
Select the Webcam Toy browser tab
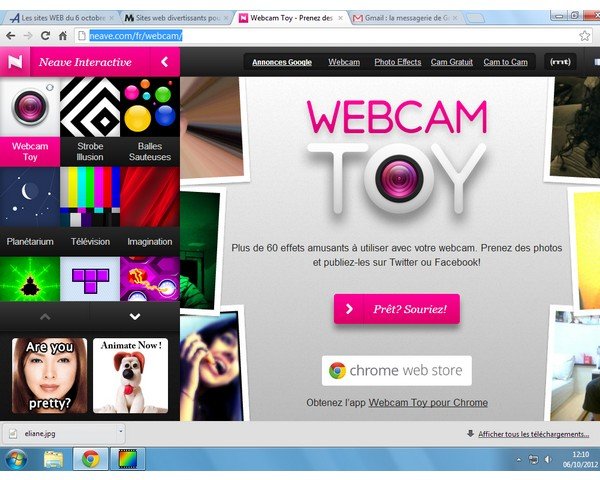coord(291,18)
